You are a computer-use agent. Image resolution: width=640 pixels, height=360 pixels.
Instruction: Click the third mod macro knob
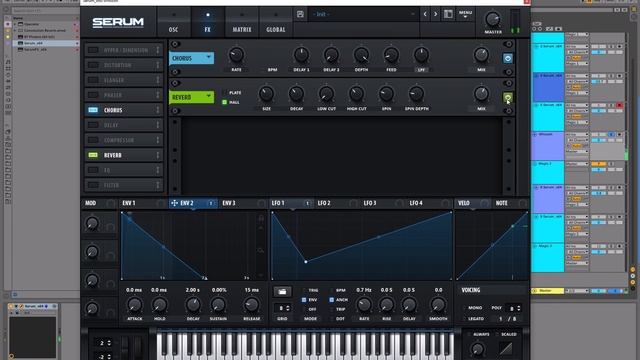(92, 280)
